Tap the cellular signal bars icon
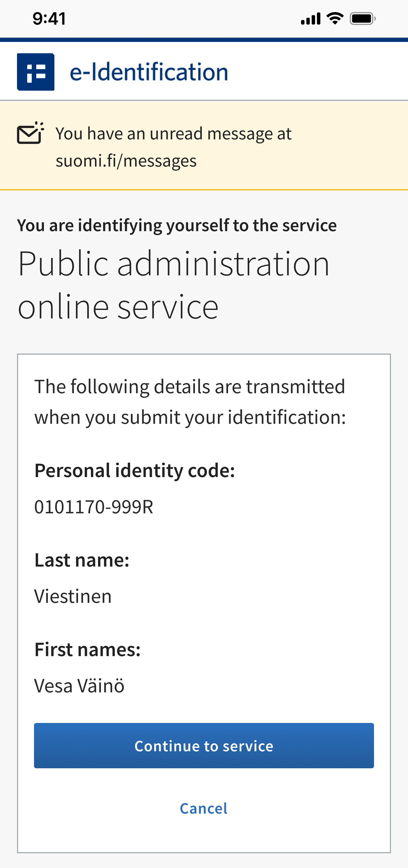 tap(310, 19)
